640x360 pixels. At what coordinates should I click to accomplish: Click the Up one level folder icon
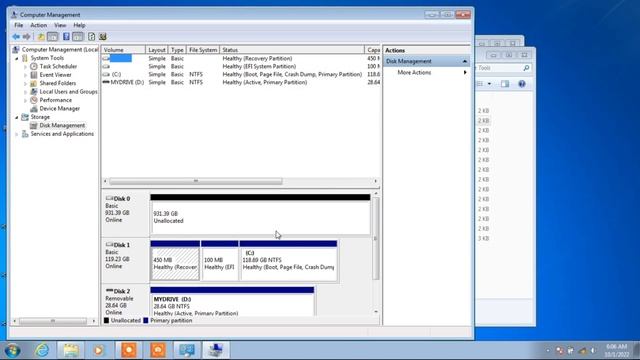[x=41, y=37]
